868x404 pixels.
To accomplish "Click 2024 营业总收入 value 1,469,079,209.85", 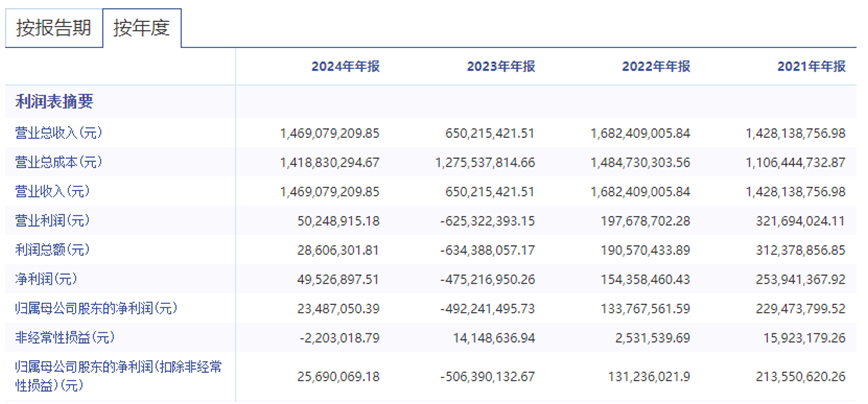I will [x=324, y=132].
